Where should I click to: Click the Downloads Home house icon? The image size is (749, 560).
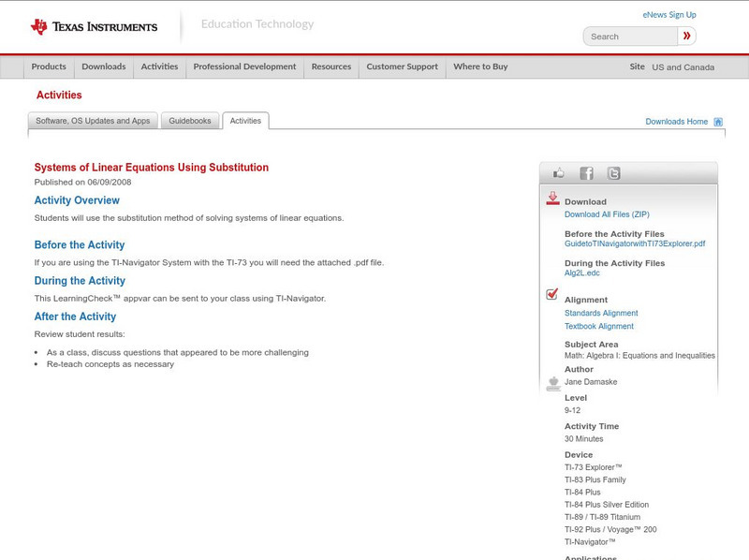pyautogui.click(x=718, y=122)
